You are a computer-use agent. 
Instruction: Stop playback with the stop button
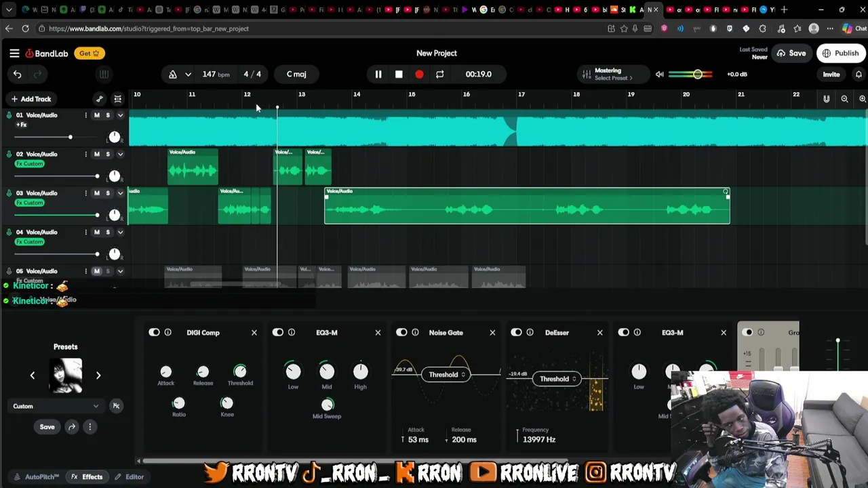coord(399,74)
